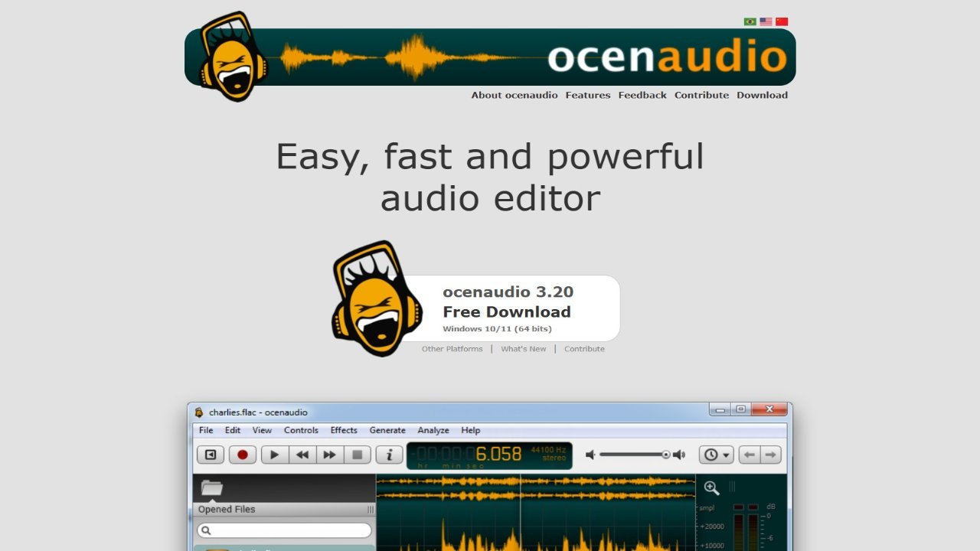Viewport: 980px width, 551px height.
Task: Open the Other Platforms link
Action: 452,349
